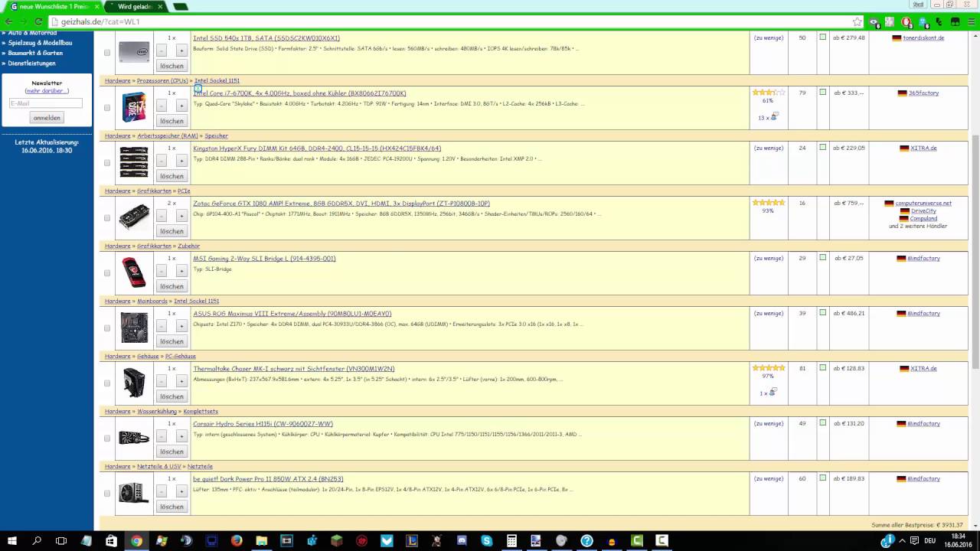Open Dienstleistungen sidebar category
This screenshot has width=980, height=551.
[32, 64]
